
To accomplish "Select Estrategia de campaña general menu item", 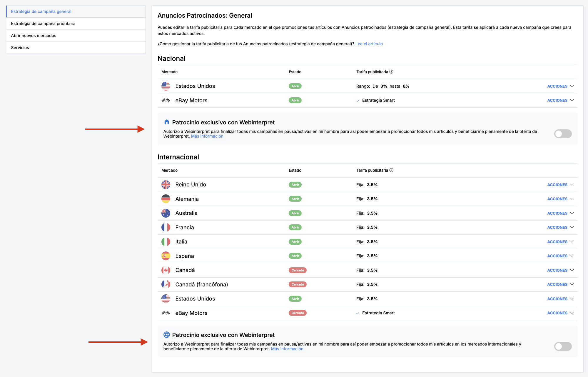I will coord(76,11).
